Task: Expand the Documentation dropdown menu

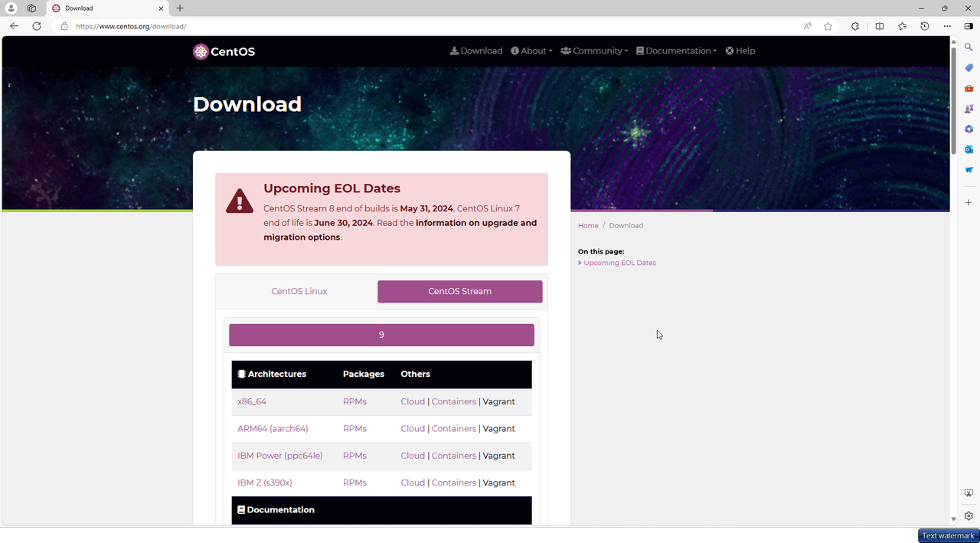Action: [x=677, y=51]
